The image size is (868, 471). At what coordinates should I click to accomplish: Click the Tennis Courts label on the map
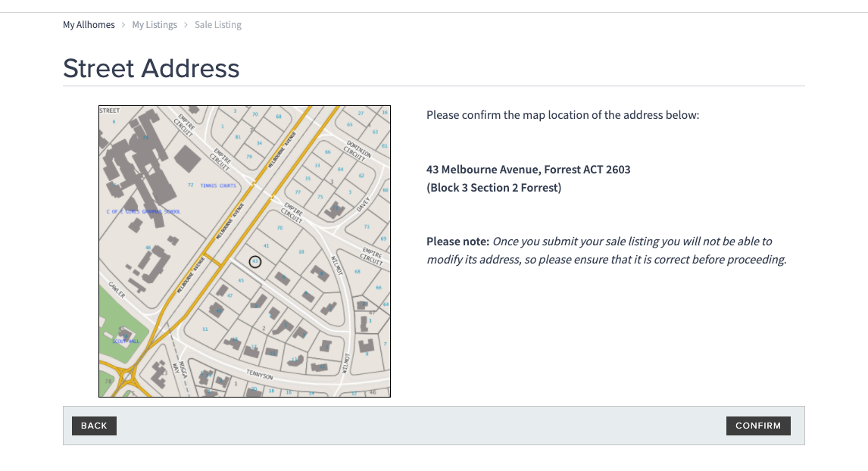pos(218,186)
